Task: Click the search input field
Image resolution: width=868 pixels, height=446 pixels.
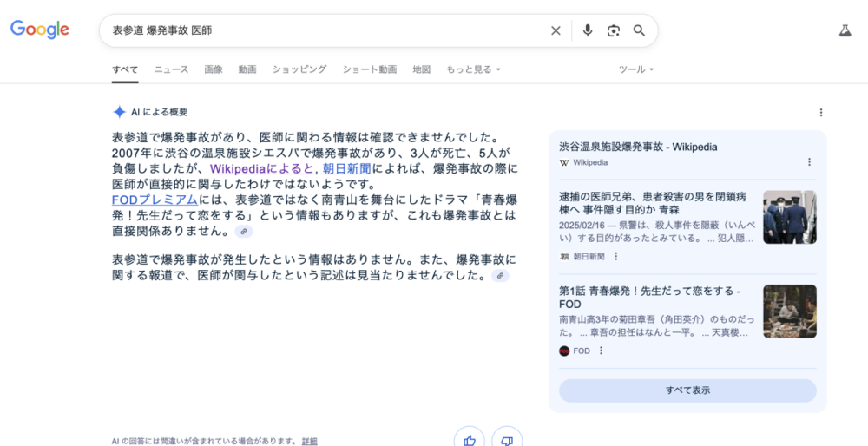Action: (x=321, y=30)
